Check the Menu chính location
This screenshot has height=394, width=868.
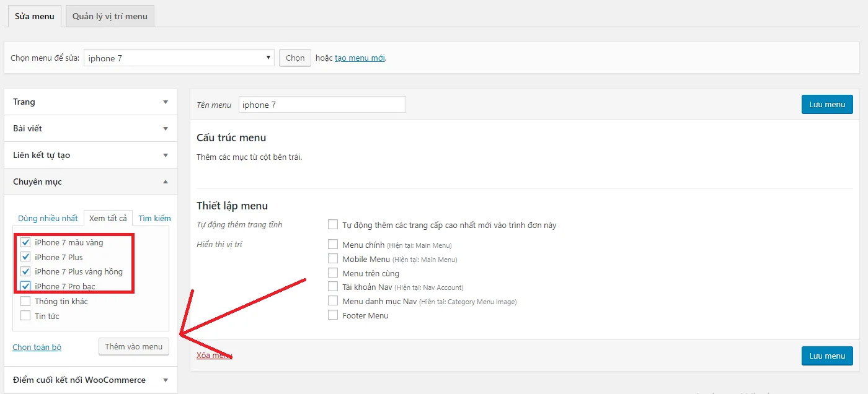[333, 244]
